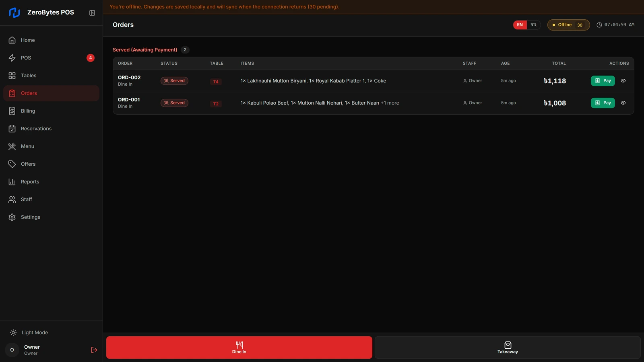Go to Tables page

[x=51, y=76]
